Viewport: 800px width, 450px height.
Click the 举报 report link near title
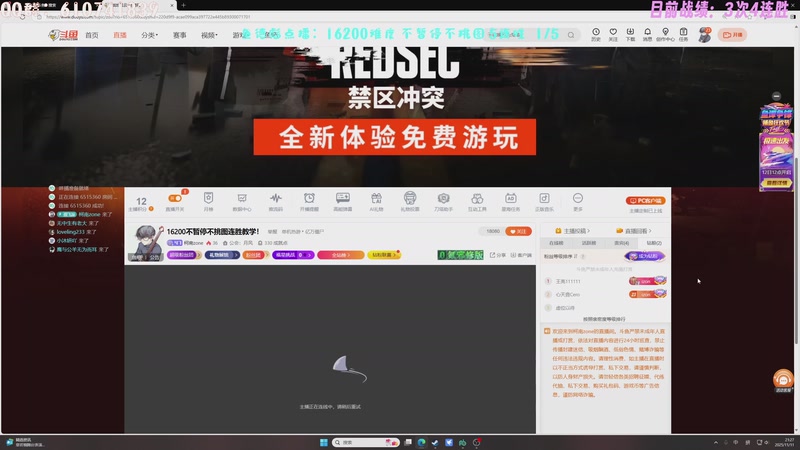click(272, 232)
